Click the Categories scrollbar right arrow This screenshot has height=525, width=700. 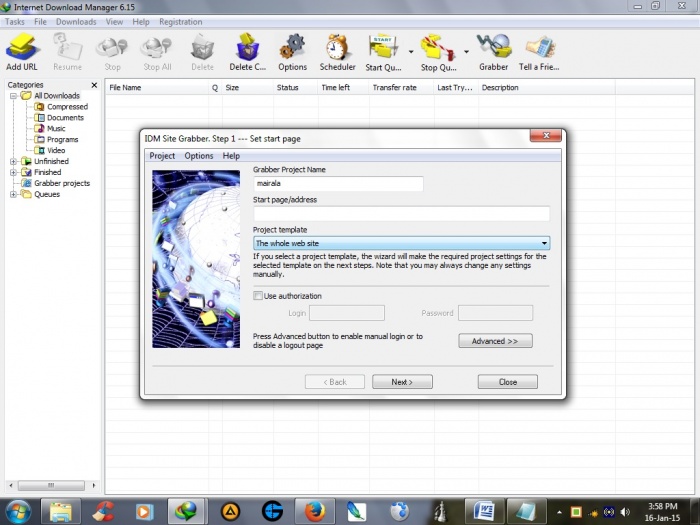[x=94, y=485]
